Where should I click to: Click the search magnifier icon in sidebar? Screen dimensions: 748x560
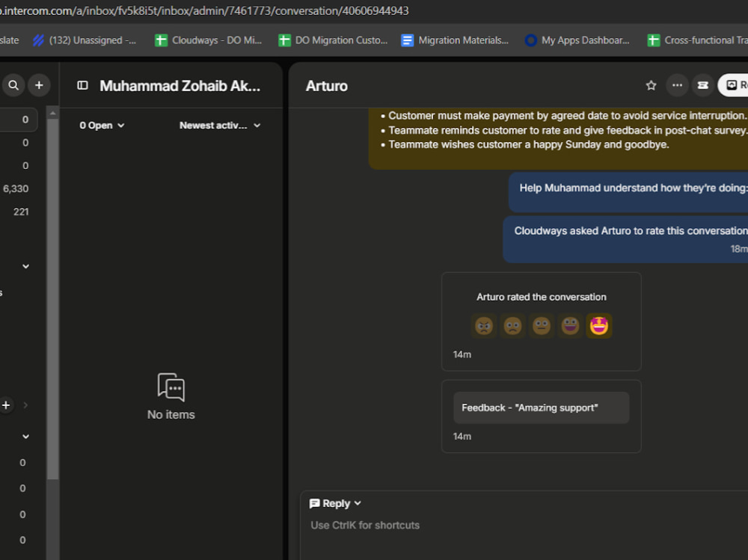point(13,85)
